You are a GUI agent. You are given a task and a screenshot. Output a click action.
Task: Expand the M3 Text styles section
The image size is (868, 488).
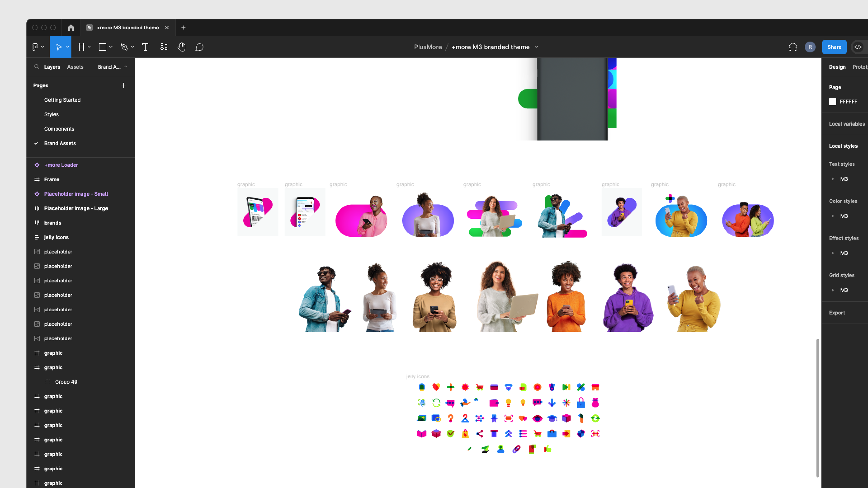[833, 179]
